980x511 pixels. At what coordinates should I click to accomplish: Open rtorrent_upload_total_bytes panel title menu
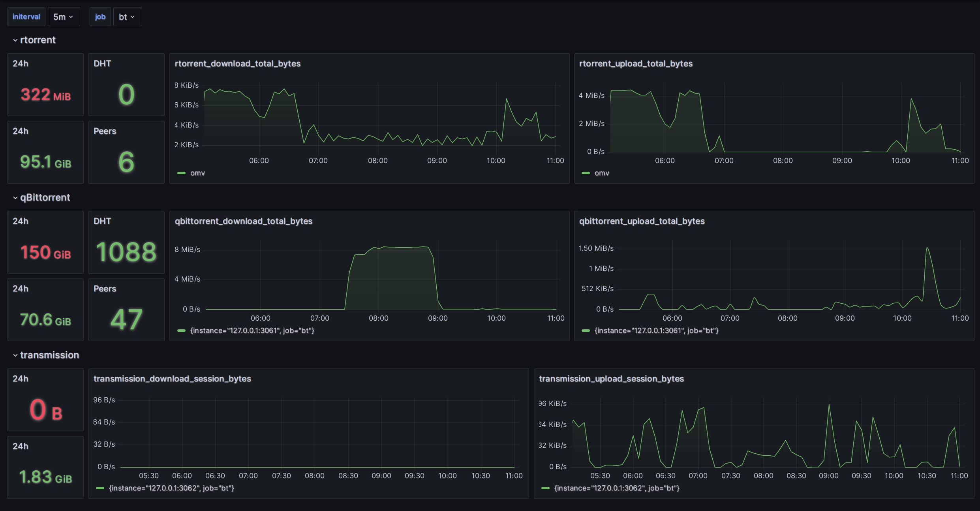coord(635,64)
